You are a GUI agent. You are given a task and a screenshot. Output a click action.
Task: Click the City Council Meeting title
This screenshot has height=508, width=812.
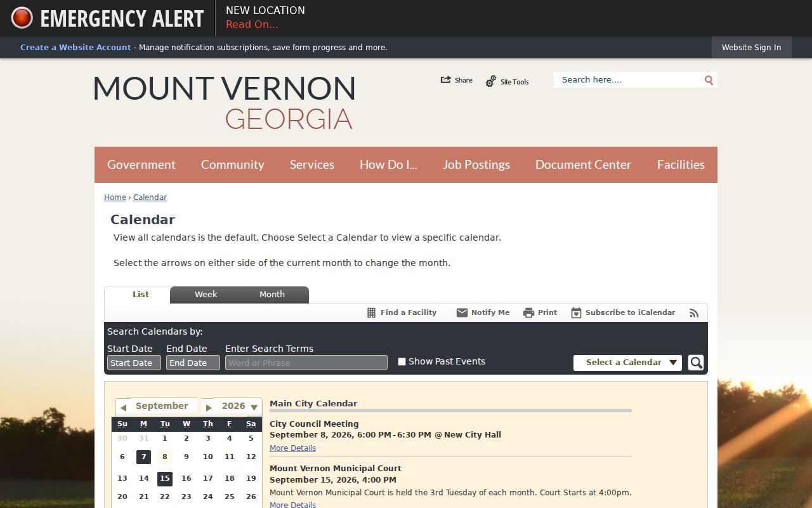(x=314, y=424)
